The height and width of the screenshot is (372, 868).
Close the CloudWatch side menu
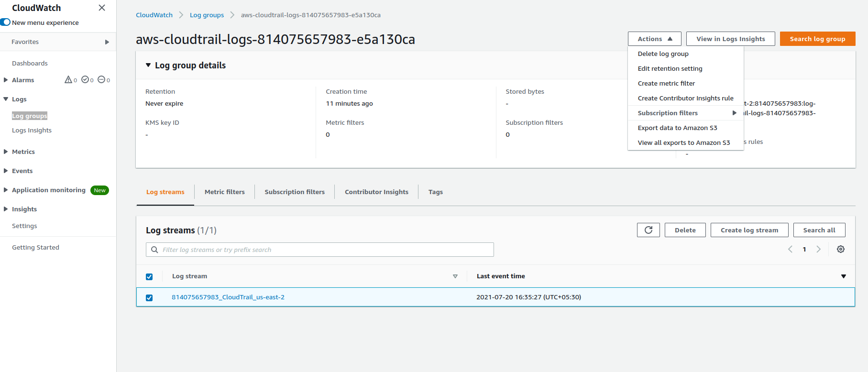[x=102, y=8]
